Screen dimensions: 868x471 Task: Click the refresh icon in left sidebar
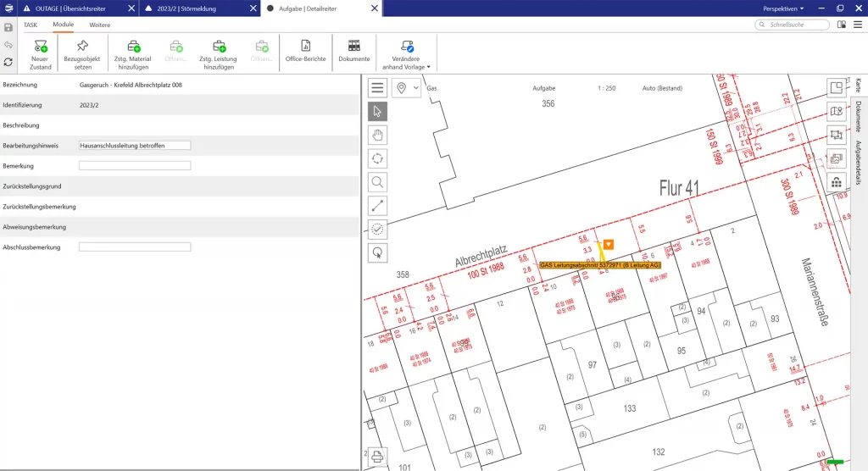point(8,62)
